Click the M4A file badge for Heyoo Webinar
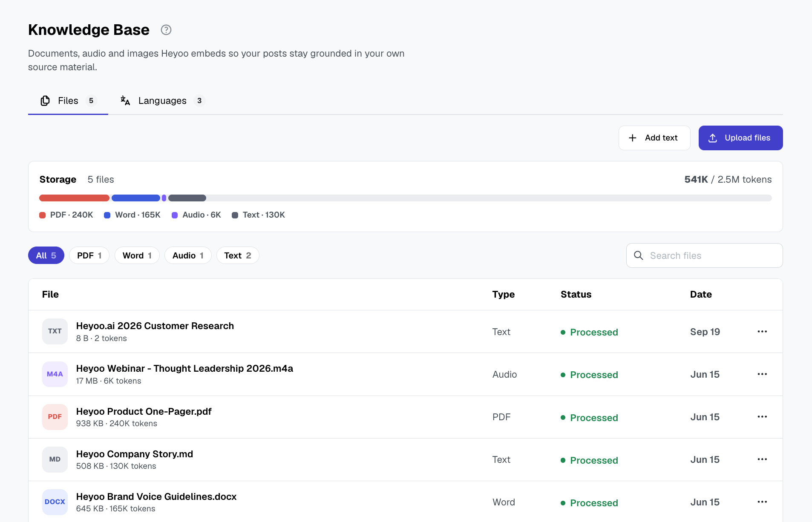 click(55, 374)
